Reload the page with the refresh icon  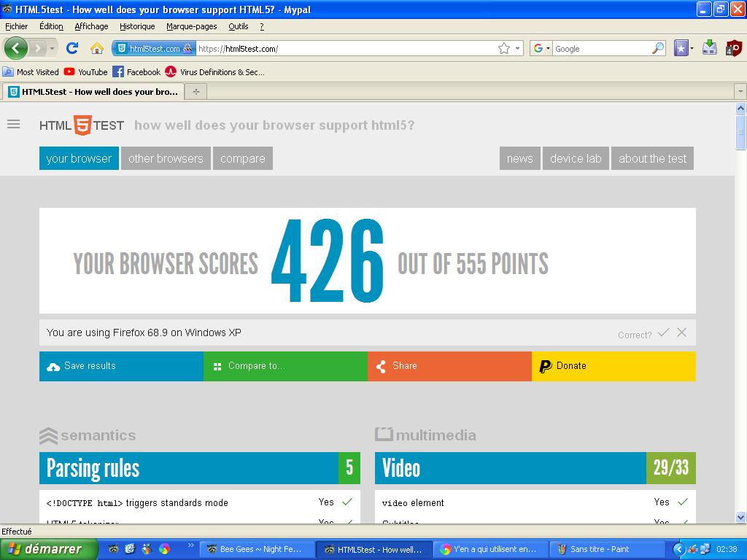(x=72, y=48)
